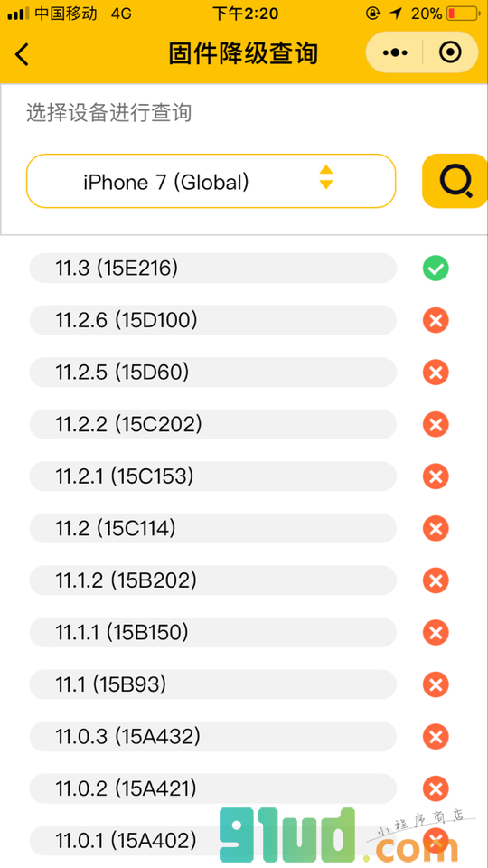The image size is (488, 868).
Task: Tap red X icon beside 11.2.2
Action: click(x=436, y=425)
